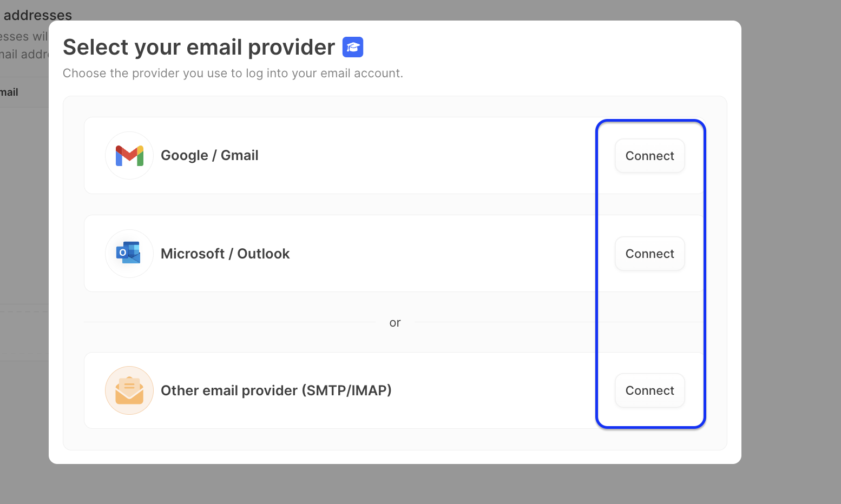The image size is (841, 504).
Task: Click the "Select your email provider" heading
Action: pos(199,47)
